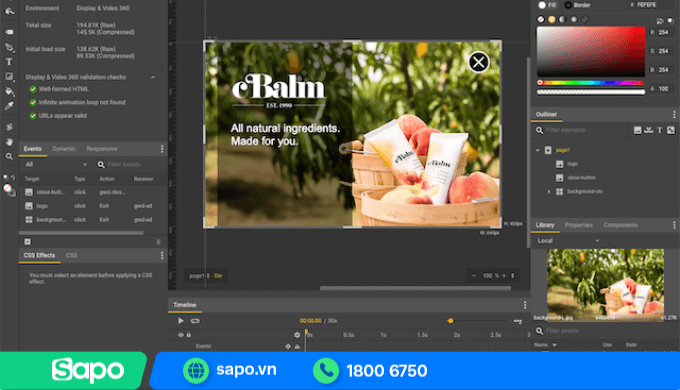
Task: Choose linear gradient option
Action: [562, 19]
